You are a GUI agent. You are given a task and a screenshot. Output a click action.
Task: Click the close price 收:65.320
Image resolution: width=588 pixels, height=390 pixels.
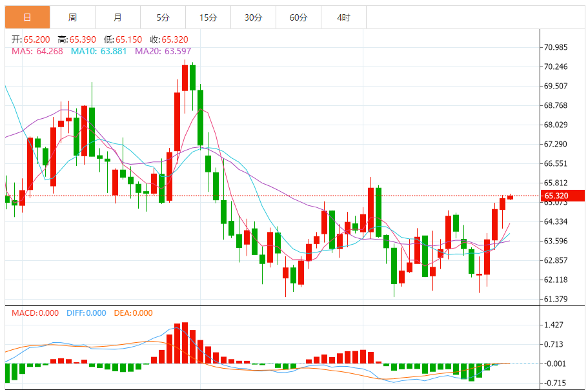click(169, 39)
